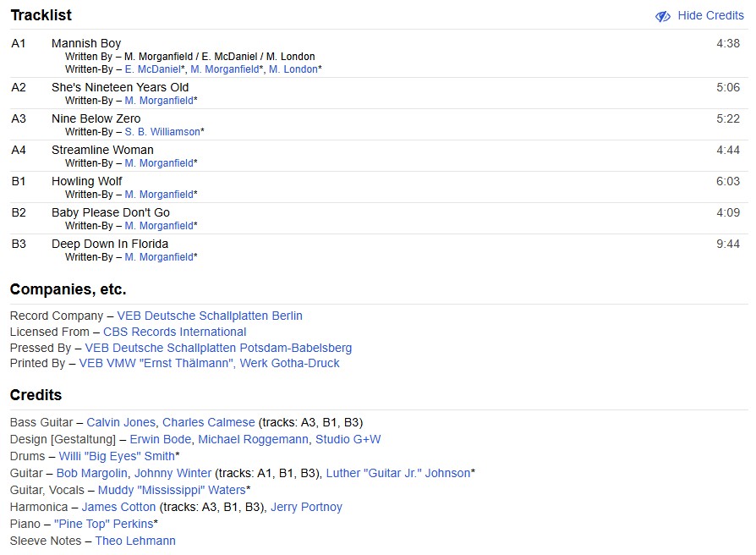Click Johnny Winter guitar credit link
756x555 pixels.
tap(173, 473)
